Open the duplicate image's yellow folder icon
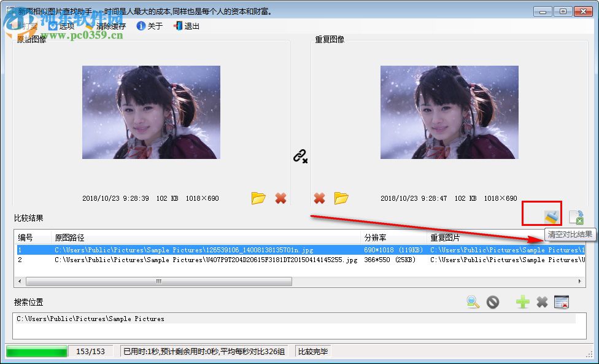The height and width of the screenshot is (364, 599). 342,198
